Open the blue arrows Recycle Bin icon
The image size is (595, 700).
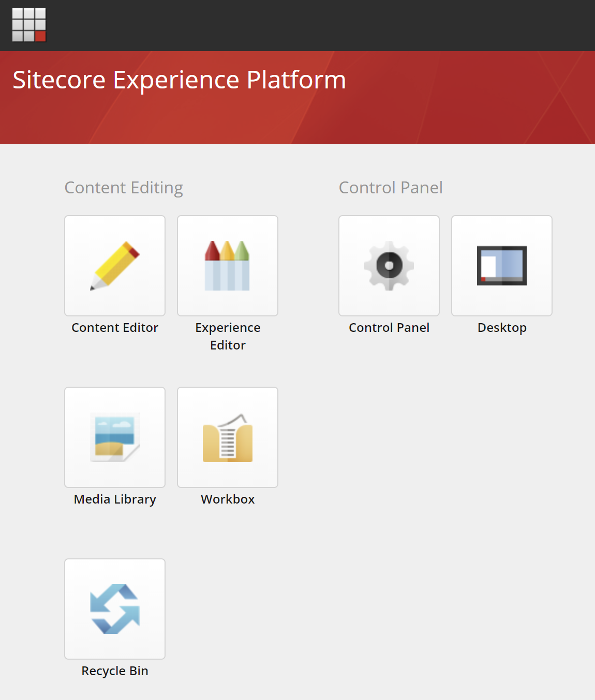(x=115, y=608)
